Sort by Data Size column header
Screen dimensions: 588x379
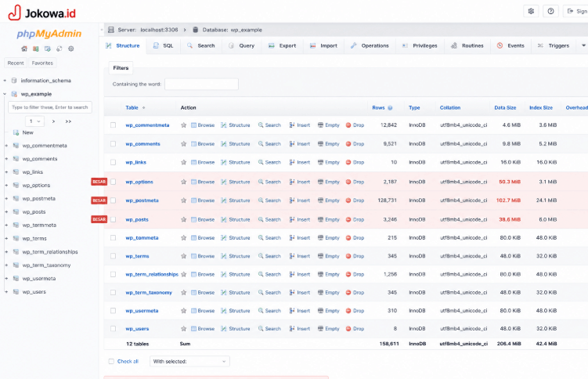click(x=505, y=107)
